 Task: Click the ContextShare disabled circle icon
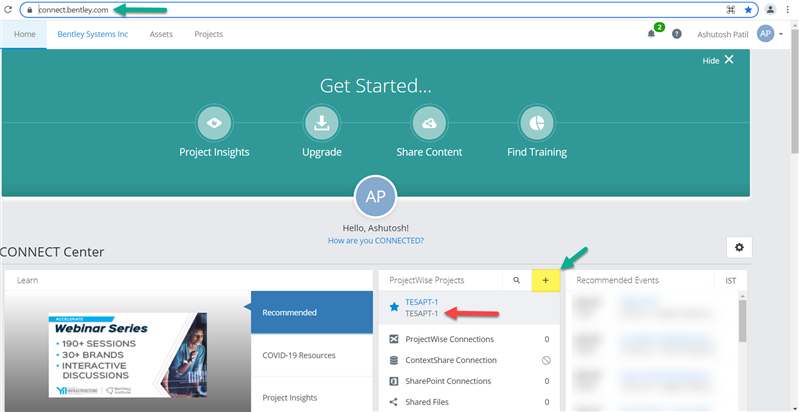(546, 360)
